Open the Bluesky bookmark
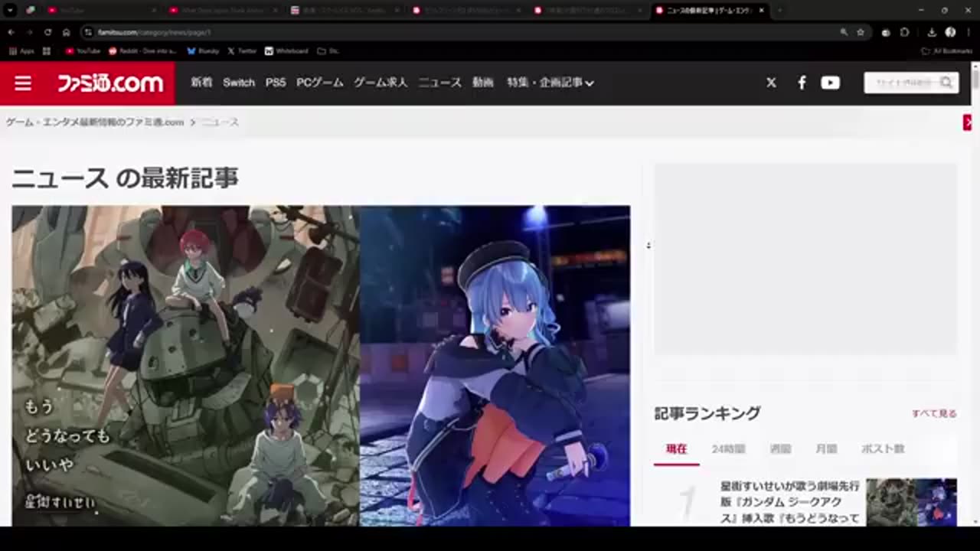The width and height of the screenshot is (980, 551). pyautogui.click(x=203, y=51)
